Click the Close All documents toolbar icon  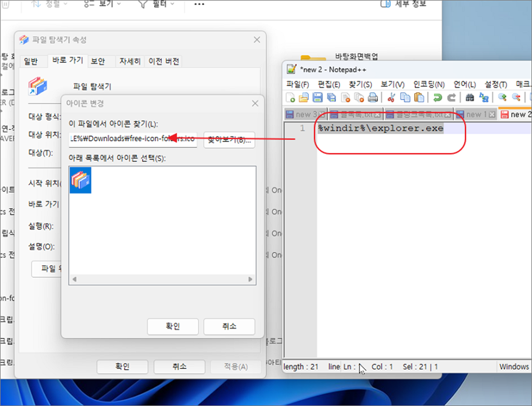(359, 98)
